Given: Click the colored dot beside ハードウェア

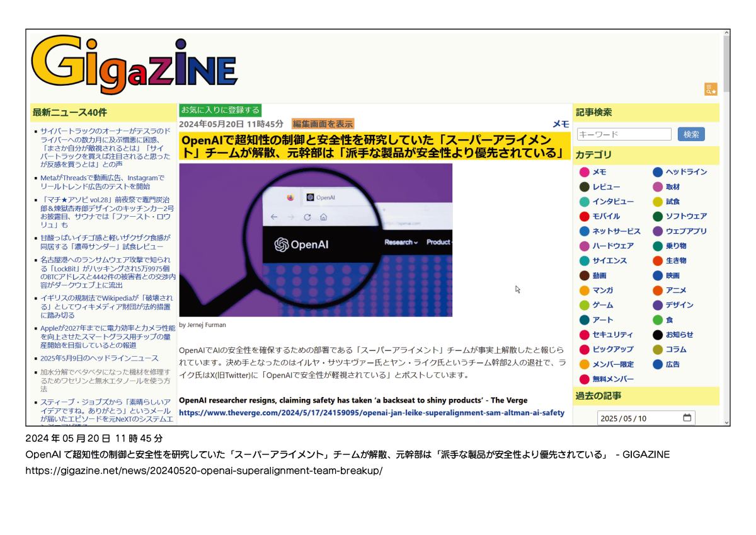Looking at the screenshot, I should point(585,246).
